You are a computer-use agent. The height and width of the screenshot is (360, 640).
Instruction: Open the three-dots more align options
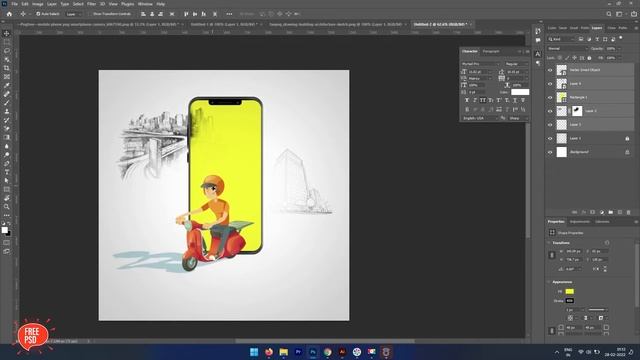[x=229, y=14]
